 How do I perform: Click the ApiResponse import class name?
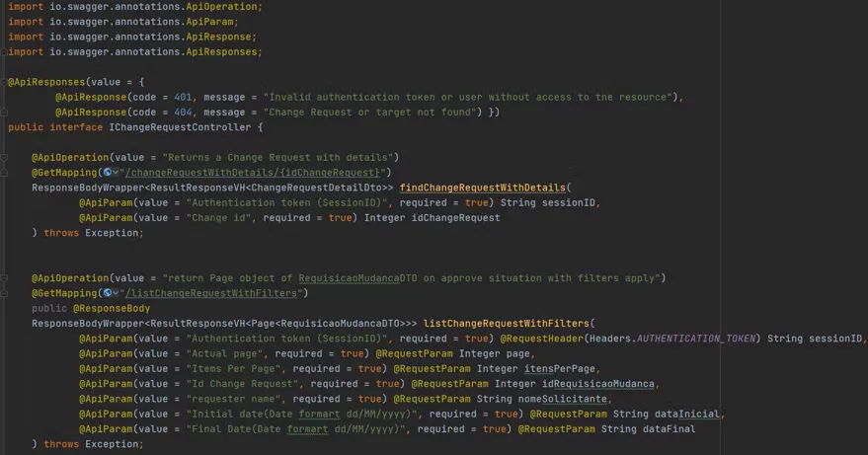pyautogui.click(x=218, y=37)
